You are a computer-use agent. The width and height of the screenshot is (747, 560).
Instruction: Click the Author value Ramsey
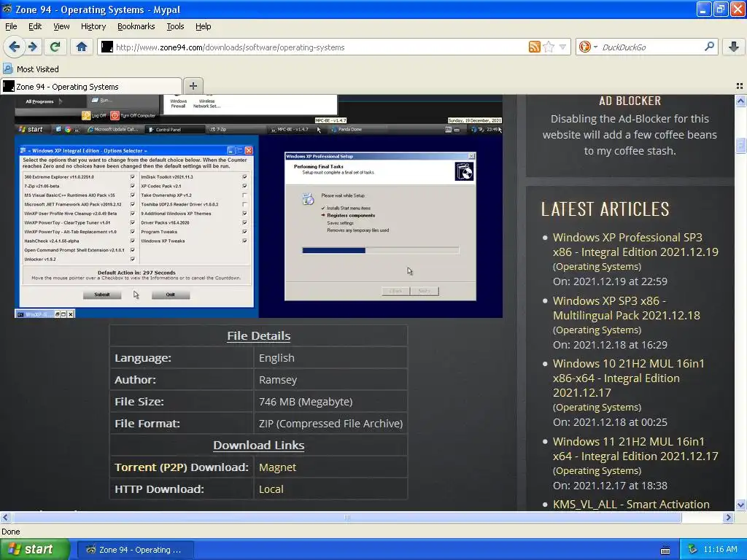click(278, 379)
